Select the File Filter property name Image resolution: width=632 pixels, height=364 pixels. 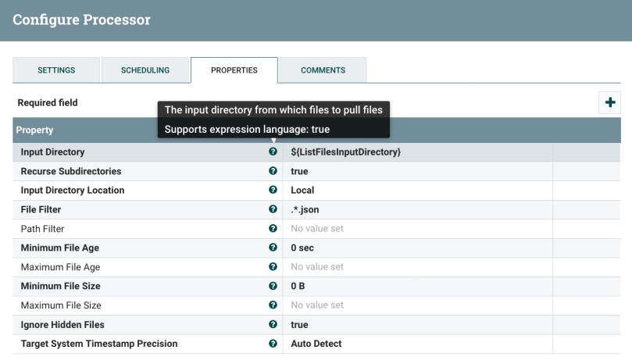[x=41, y=209]
